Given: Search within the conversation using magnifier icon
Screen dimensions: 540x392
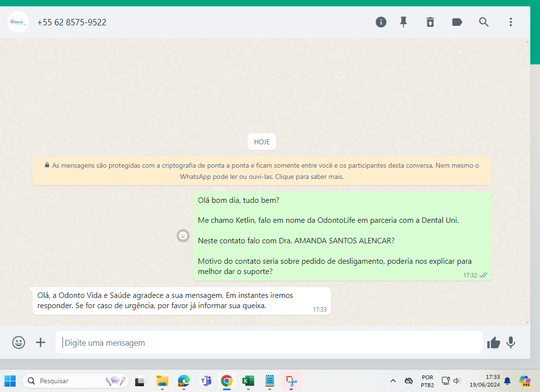Looking at the screenshot, I should (484, 22).
